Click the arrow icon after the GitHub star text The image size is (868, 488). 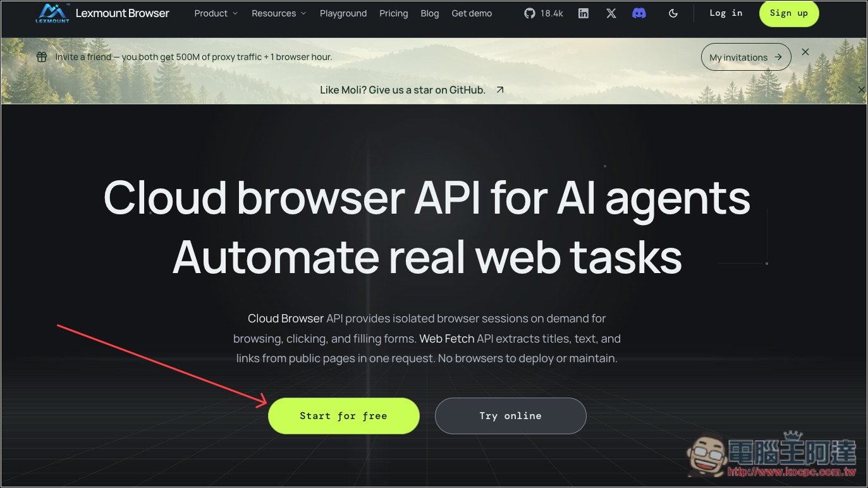(x=500, y=90)
